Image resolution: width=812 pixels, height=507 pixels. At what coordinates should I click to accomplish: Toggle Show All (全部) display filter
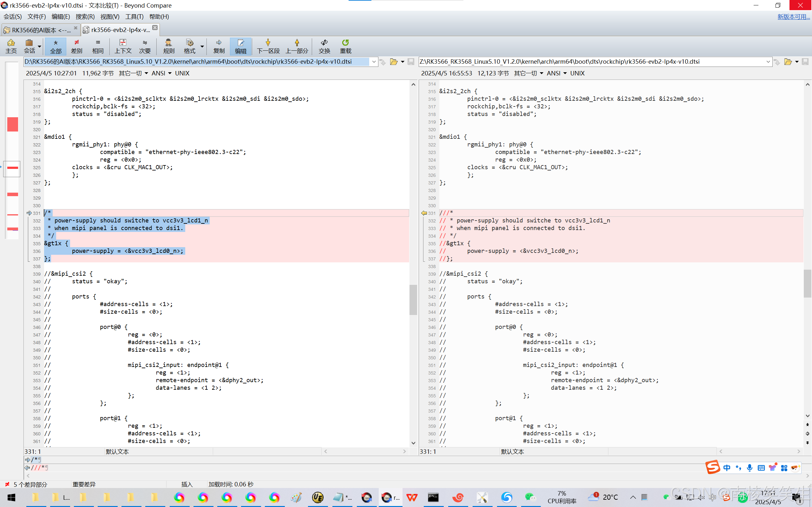click(56, 46)
